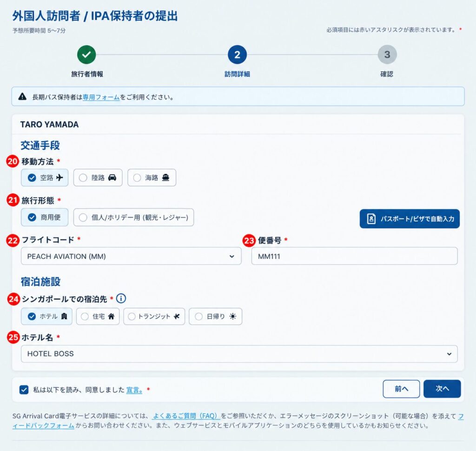
Task: Click the sun icon in 日帰り option
Action: click(x=233, y=317)
